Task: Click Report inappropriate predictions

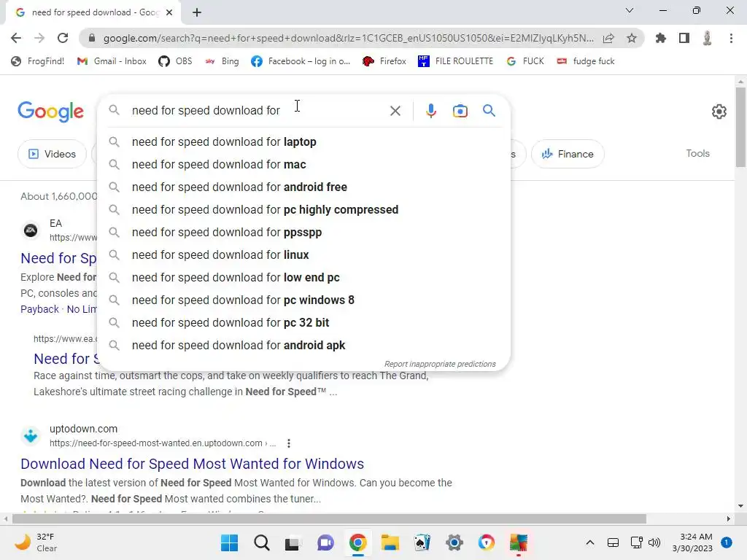Action: 440,364
